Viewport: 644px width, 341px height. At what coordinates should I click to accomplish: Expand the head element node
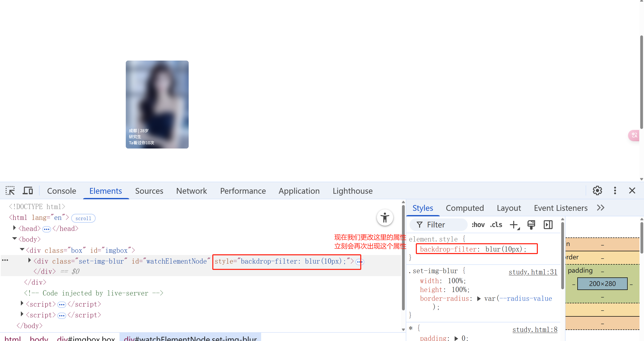pyautogui.click(x=15, y=228)
